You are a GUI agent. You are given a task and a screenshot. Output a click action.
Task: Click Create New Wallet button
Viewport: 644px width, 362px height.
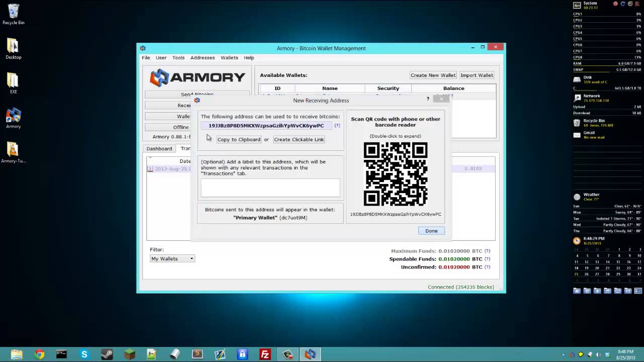[x=433, y=75]
